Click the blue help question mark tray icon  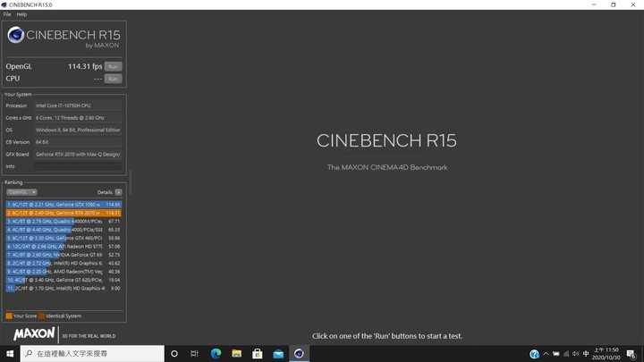click(534, 354)
